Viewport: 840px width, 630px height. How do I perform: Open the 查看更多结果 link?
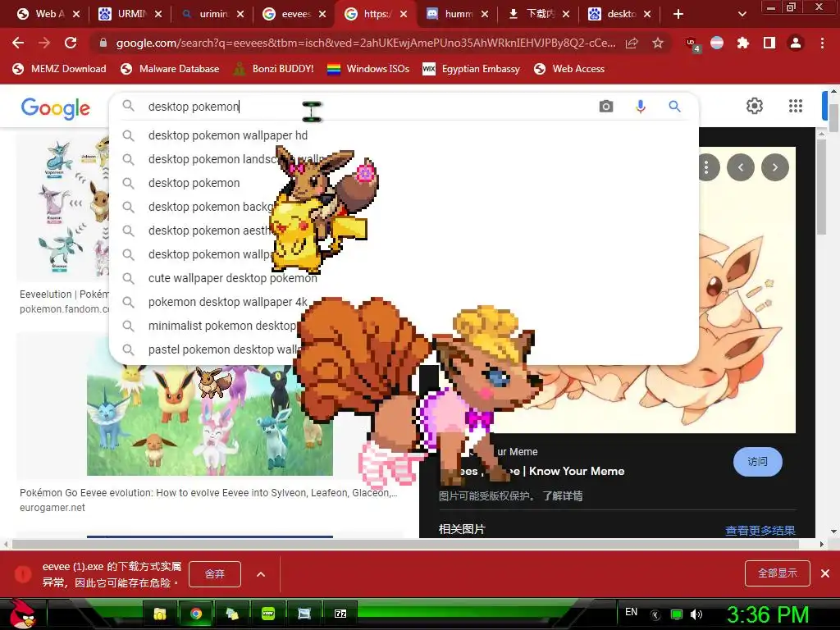tap(760, 531)
